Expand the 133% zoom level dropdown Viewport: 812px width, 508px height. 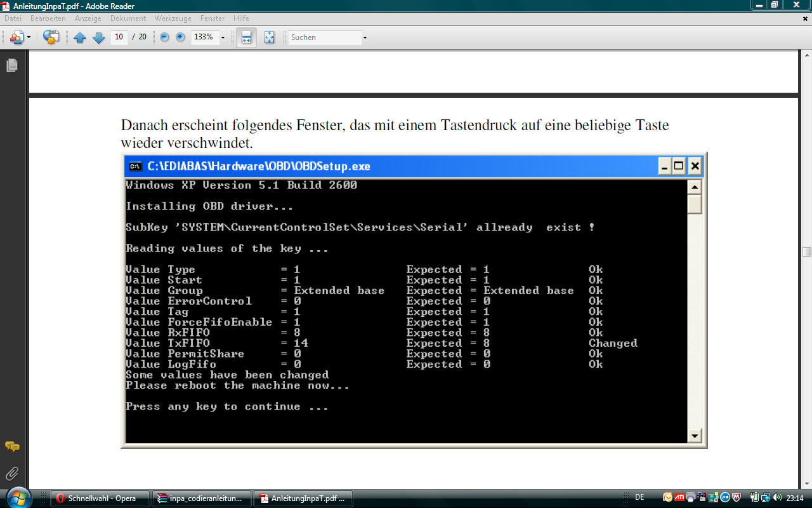(223, 38)
